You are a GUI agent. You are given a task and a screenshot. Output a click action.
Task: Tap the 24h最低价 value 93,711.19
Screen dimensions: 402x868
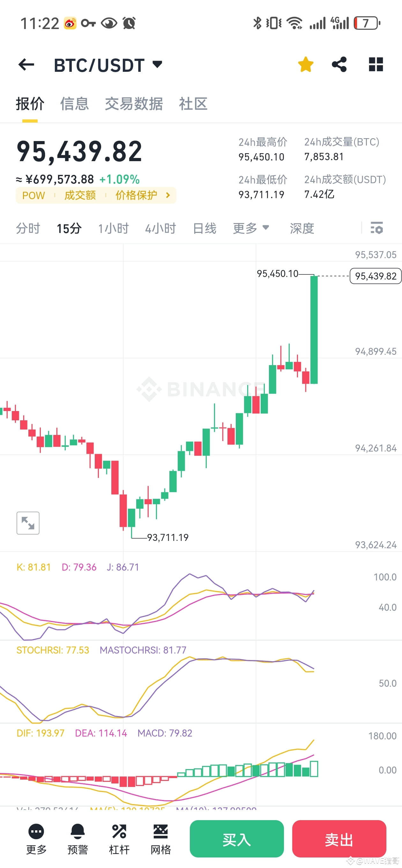(262, 194)
